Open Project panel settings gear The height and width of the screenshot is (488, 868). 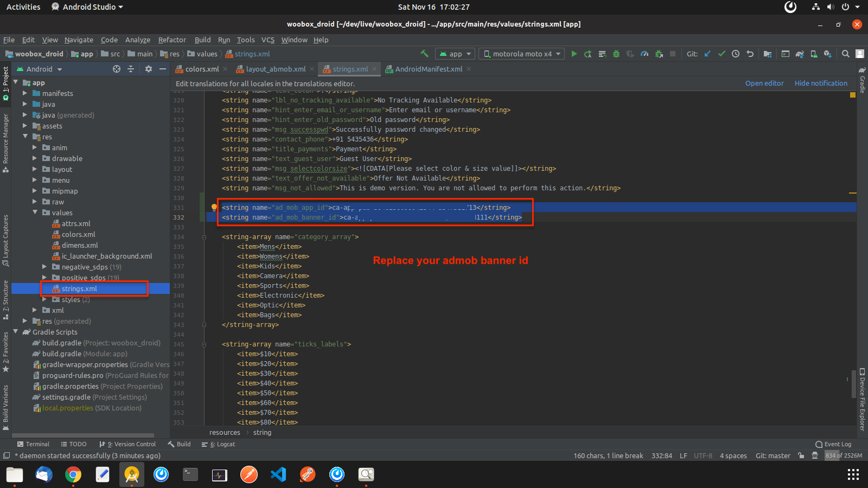point(149,69)
